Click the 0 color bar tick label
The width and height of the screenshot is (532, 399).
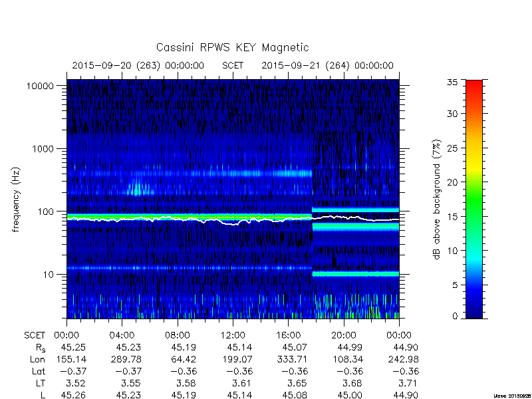(455, 317)
